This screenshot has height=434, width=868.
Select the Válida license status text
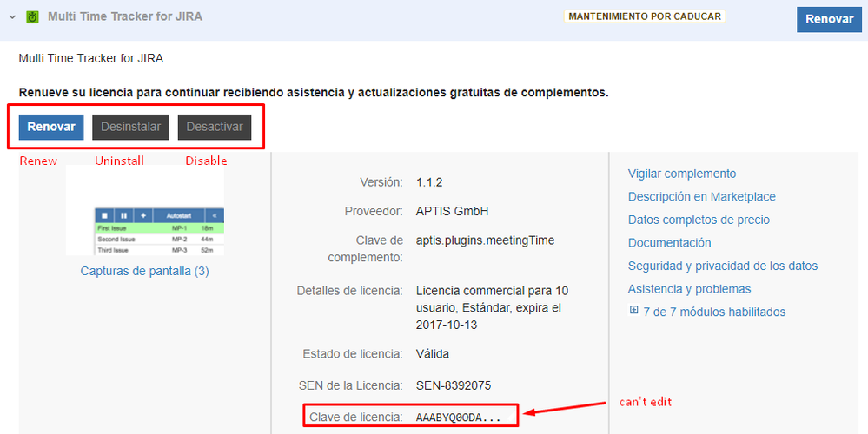tap(433, 354)
